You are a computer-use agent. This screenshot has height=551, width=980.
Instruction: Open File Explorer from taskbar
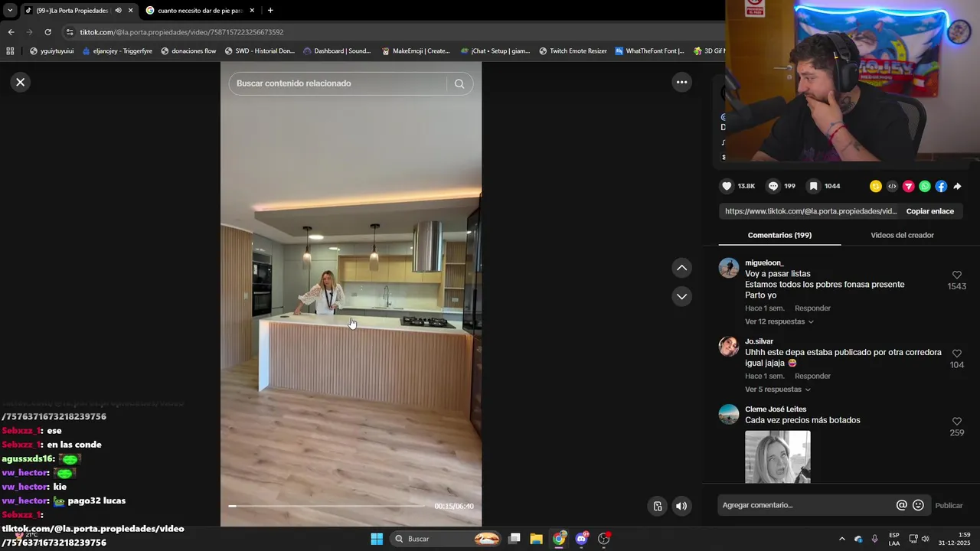click(x=536, y=539)
